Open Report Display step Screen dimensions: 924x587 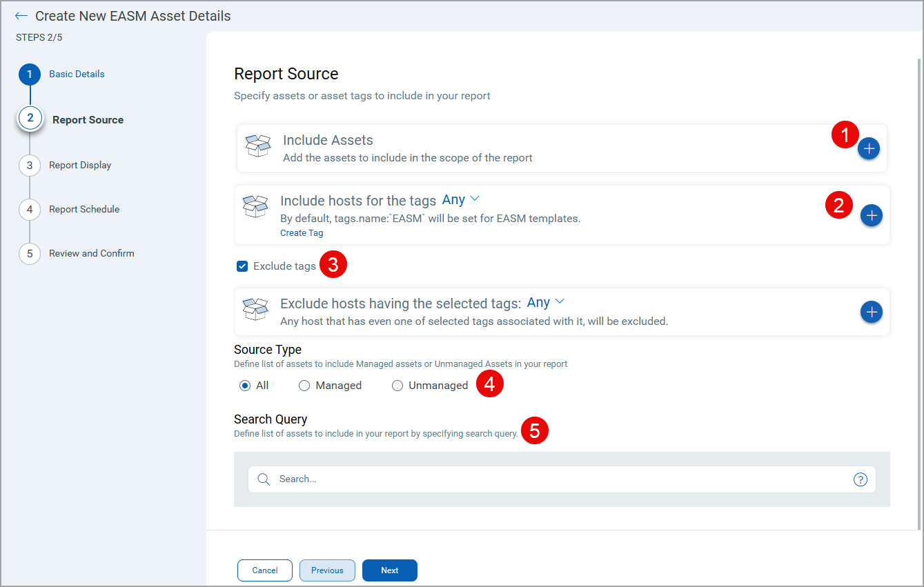[80, 165]
